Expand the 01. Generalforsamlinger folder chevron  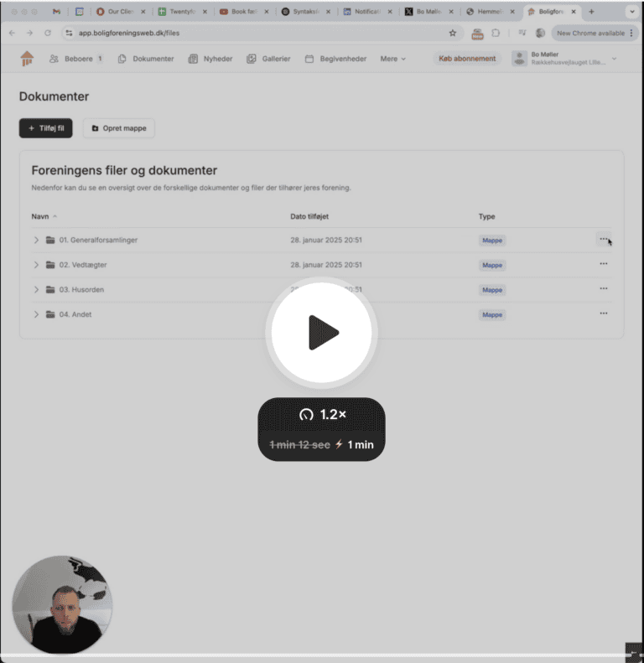(x=36, y=241)
